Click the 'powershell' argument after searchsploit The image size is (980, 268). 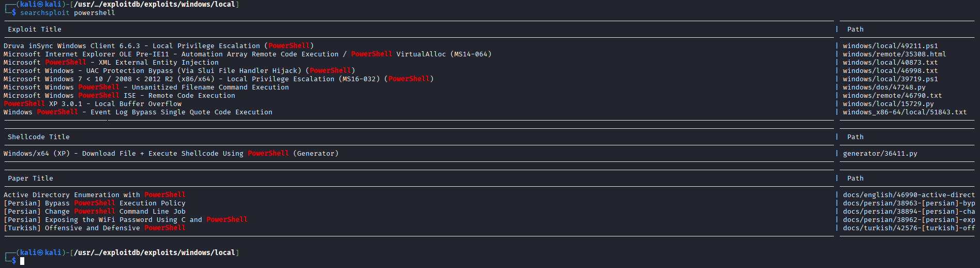[95, 13]
